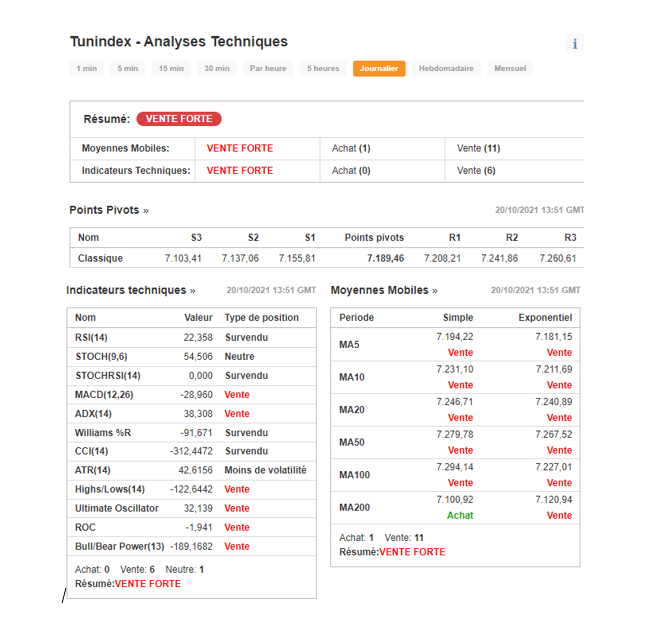Screen dimensions: 654x622
Task: Open the Points Pivots link
Action: 108,210
